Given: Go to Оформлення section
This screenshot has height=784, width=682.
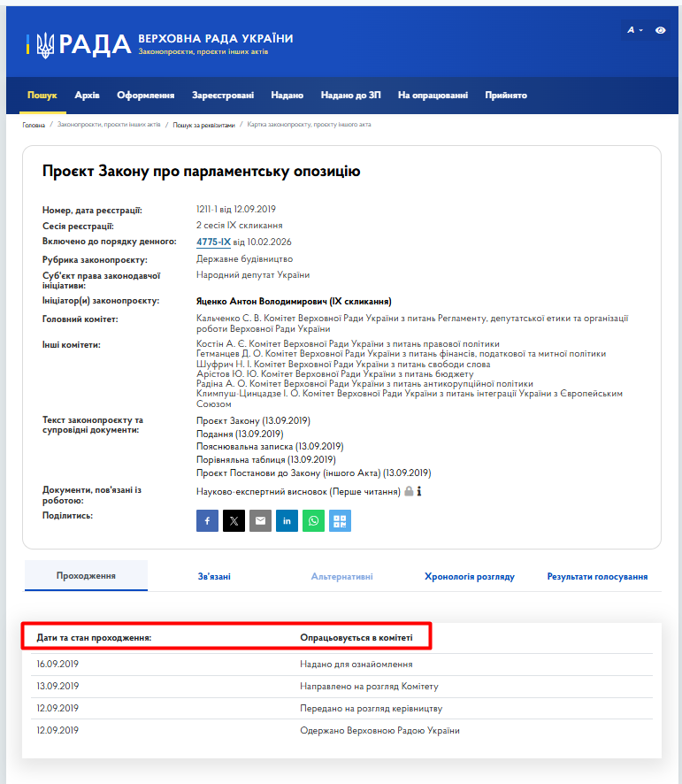Looking at the screenshot, I should point(145,95).
